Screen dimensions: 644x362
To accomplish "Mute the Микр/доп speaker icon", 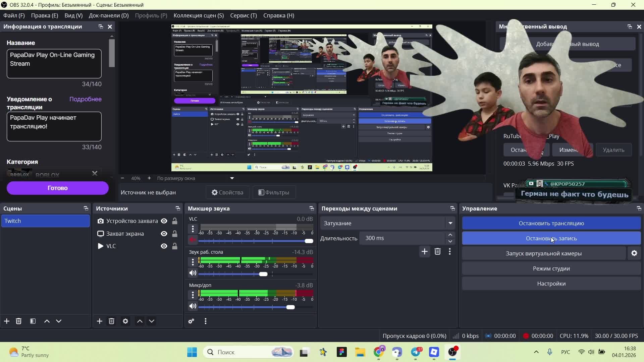I will [x=193, y=306].
